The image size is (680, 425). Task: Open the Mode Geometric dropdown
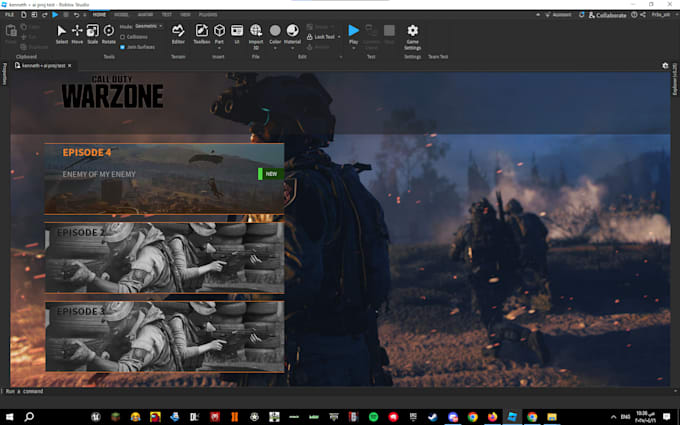pyautogui.click(x=148, y=26)
